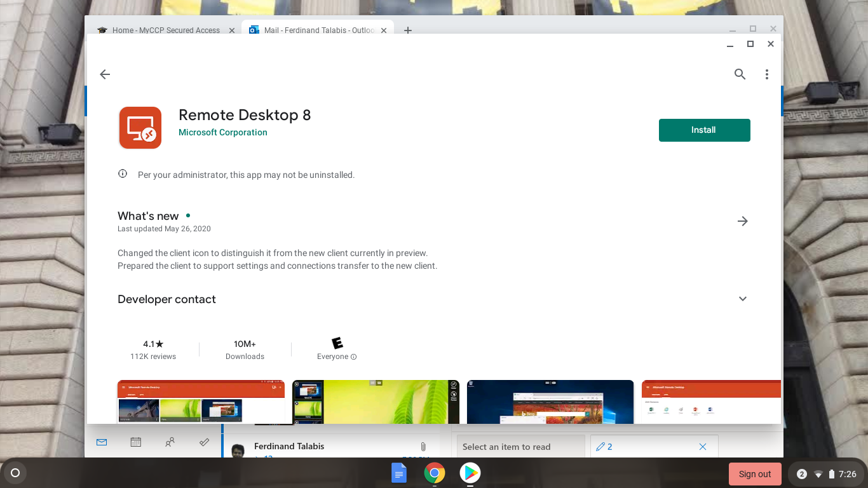
Task: Click the Sign out button
Action: pos(755,474)
